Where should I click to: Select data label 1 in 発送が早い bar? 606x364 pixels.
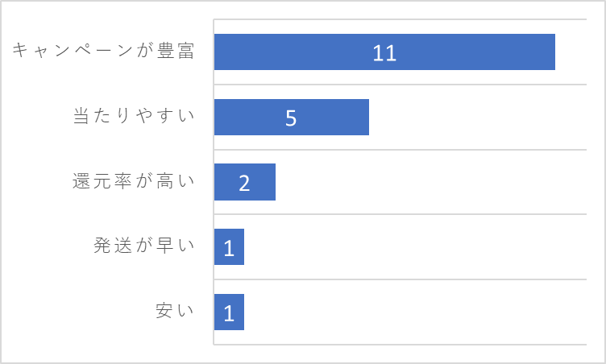coord(229,248)
